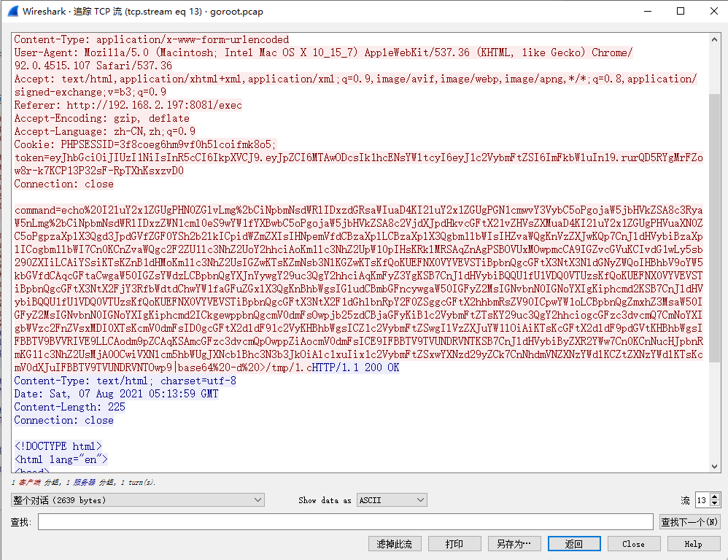Click the Date: Sat, 07 Aug 2021 line
728x560 pixels.
116,394
